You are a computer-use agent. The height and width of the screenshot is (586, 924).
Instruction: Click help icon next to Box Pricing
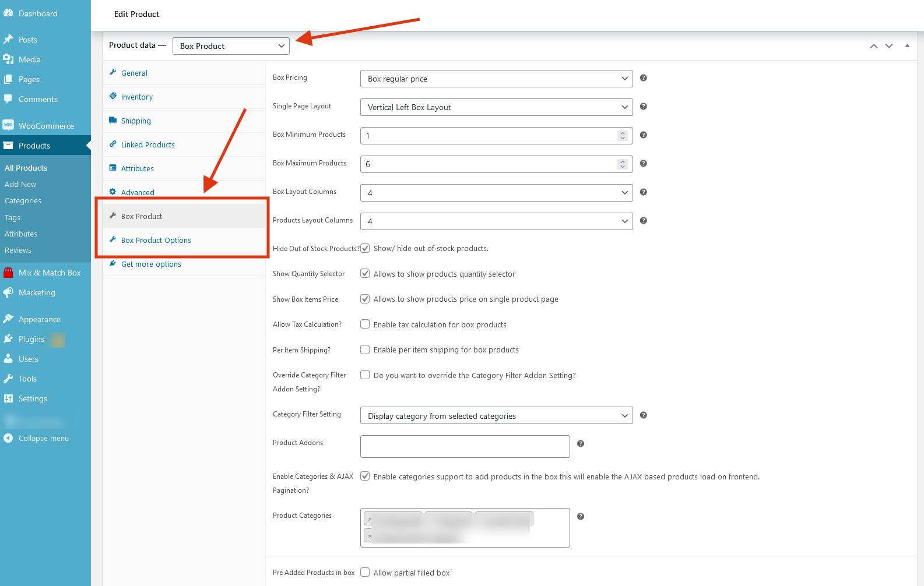[644, 78]
